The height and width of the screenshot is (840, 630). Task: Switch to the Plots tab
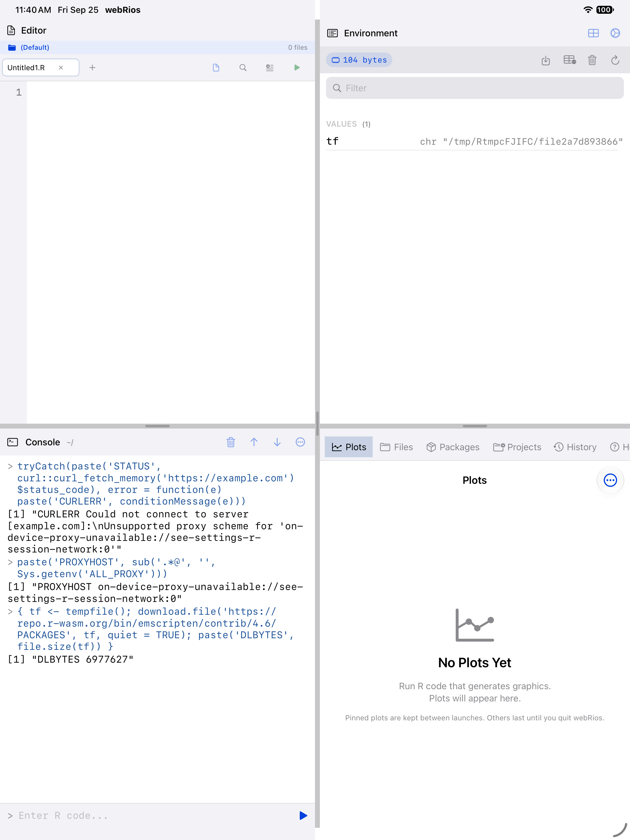click(349, 447)
